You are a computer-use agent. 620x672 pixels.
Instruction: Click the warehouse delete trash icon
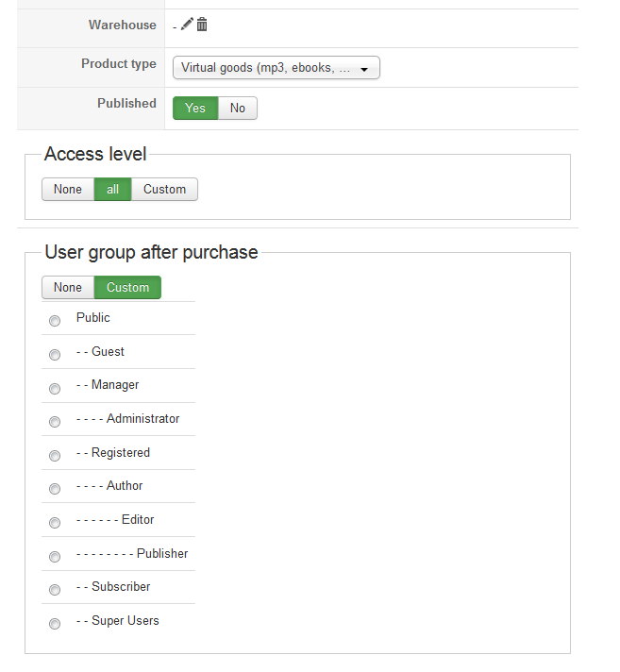[x=202, y=25]
